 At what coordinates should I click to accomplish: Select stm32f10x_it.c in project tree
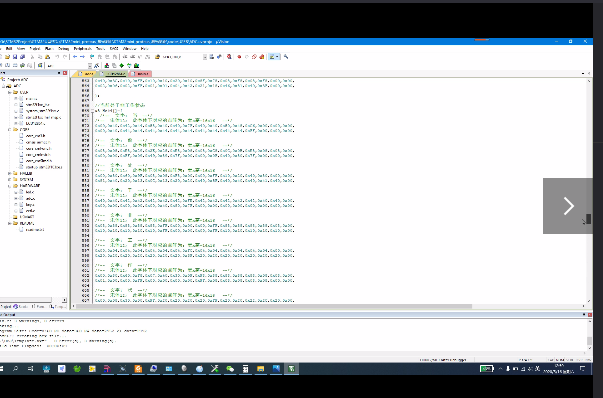point(37,105)
